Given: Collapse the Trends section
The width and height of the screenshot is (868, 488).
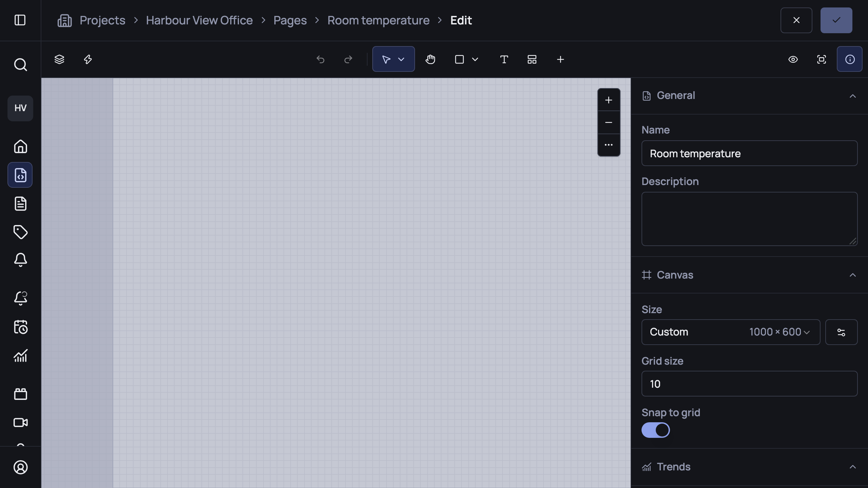Looking at the screenshot, I should tap(853, 467).
